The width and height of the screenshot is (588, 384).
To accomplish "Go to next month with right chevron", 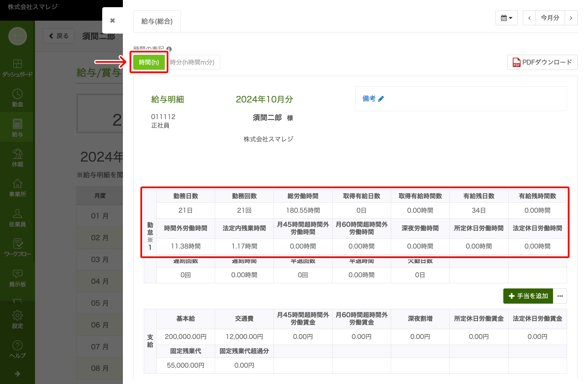I will 571,18.
